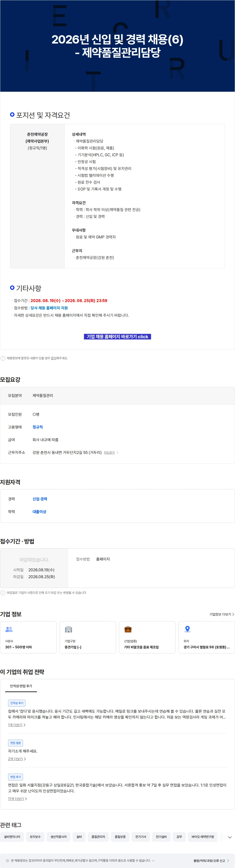Click 불법/허위/과장/오류 신고 report link
Image resolution: width=235 pixels, height=868 pixels.
pyautogui.click(x=209, y=861)
